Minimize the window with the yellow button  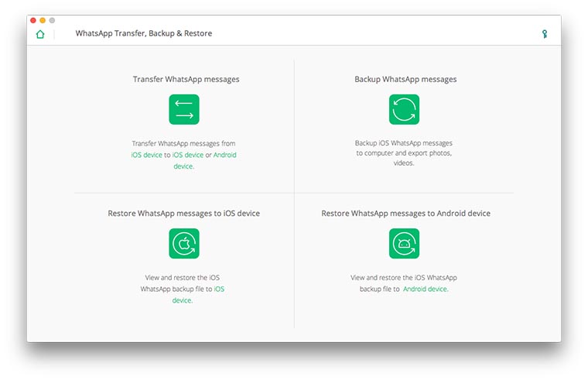(x=43, y=20)
